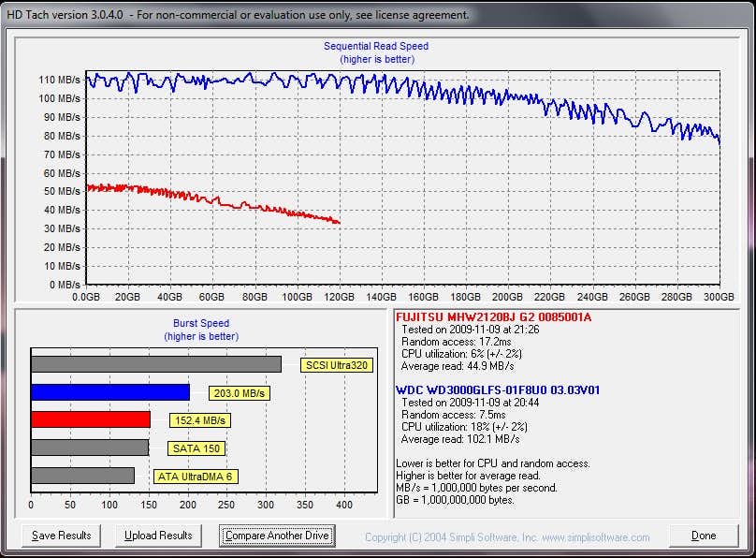
Task: Click the Sequential Read Speed chart title
Action: (376, 46)
